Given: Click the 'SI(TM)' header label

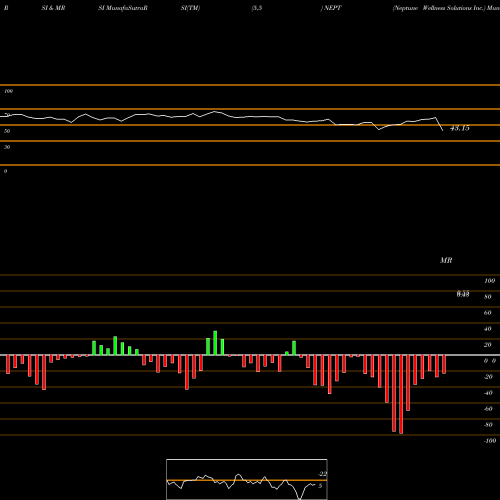Looking at the screenshot, I should pyautogui.click(x=190, y=8).
